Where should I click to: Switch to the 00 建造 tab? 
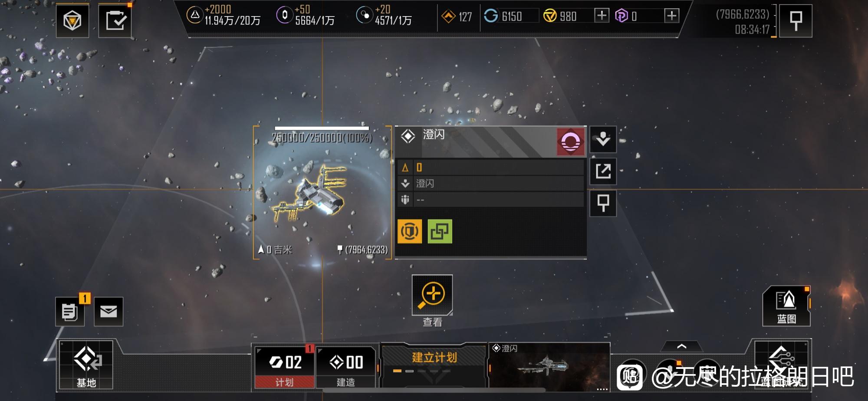[345, 367]
